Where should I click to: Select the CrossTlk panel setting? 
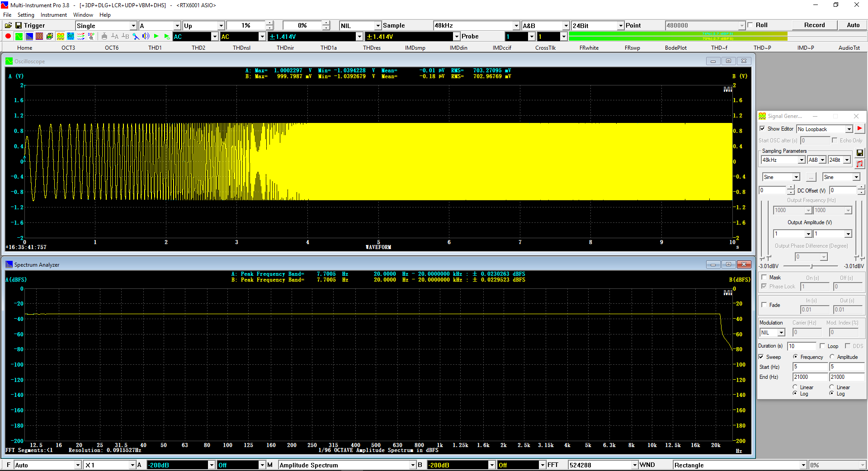[x=545, y=47]
